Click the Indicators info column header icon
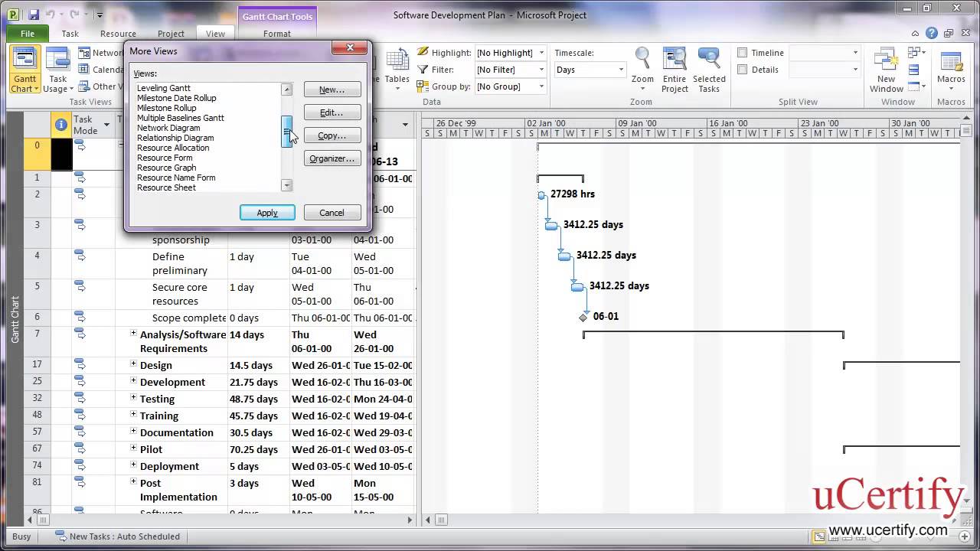The height and width of the screenshot is (551, 980). tap(61, 125)
